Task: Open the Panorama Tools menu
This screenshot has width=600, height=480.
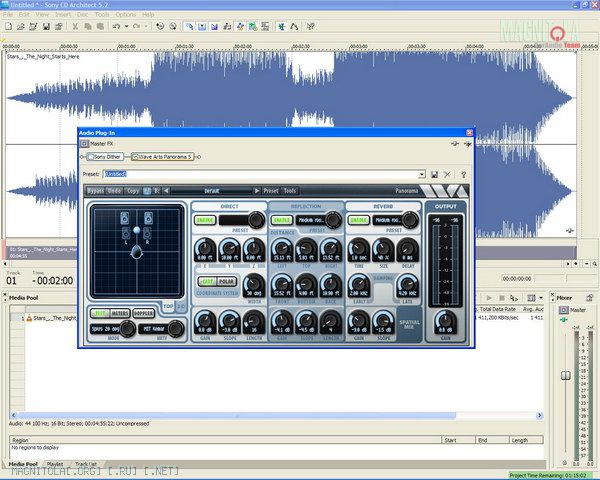Action: 290,190
